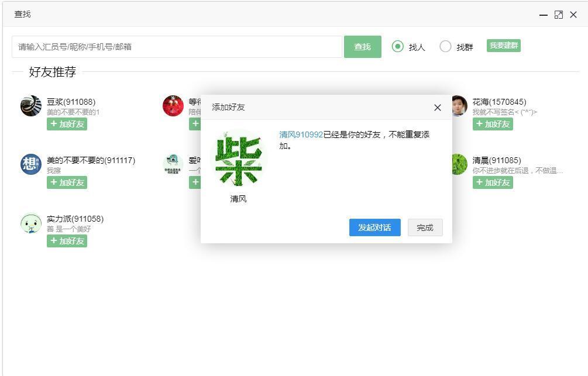Click the avatar next to 等待
The width and height of the screenshot is (588, 376).
click(x=173, y=106)
